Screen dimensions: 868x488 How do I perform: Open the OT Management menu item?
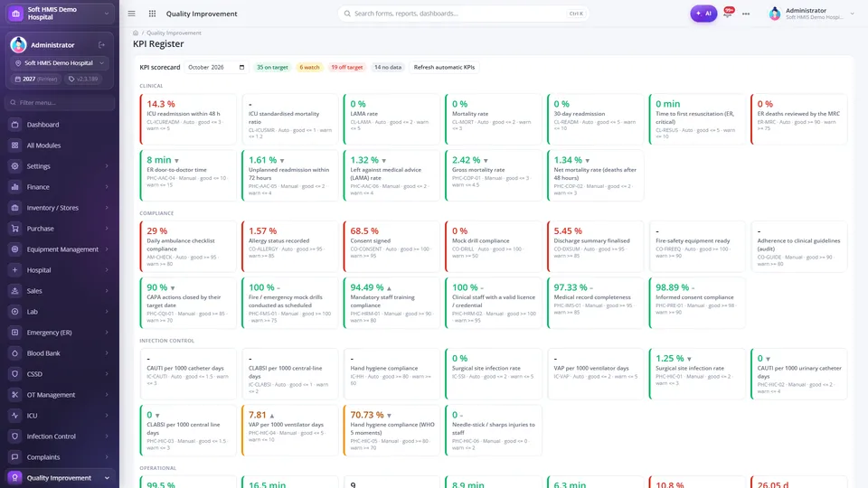(x=60, y=395)
